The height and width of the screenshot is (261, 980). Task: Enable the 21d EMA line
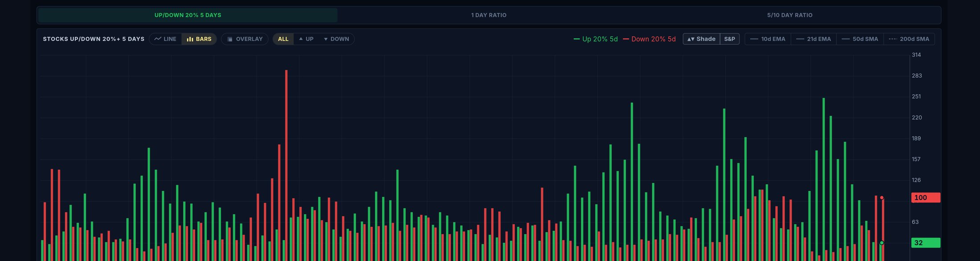pos(813,39)
